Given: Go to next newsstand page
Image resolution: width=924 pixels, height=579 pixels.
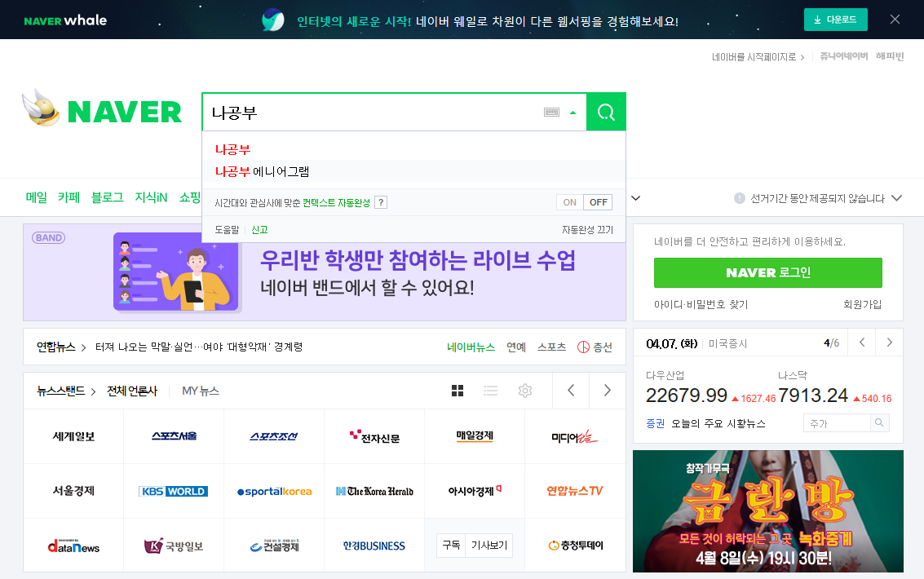Looking at the screenshot, I should 608,391.
